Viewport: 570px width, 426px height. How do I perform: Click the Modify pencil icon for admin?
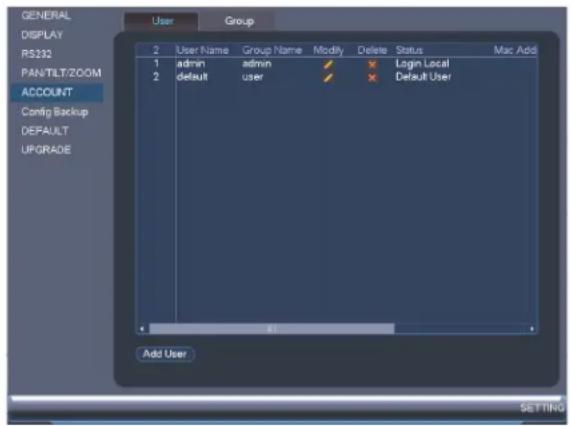328,64
